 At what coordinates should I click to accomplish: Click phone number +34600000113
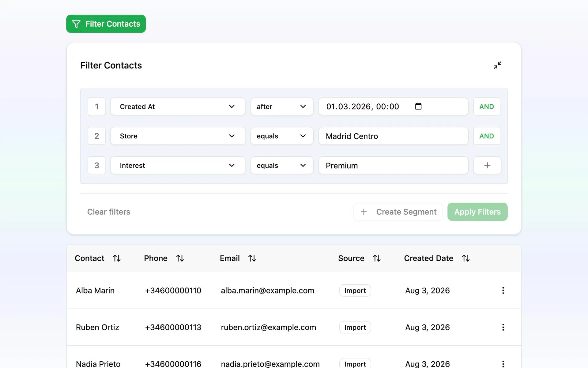tap(173, 327)
